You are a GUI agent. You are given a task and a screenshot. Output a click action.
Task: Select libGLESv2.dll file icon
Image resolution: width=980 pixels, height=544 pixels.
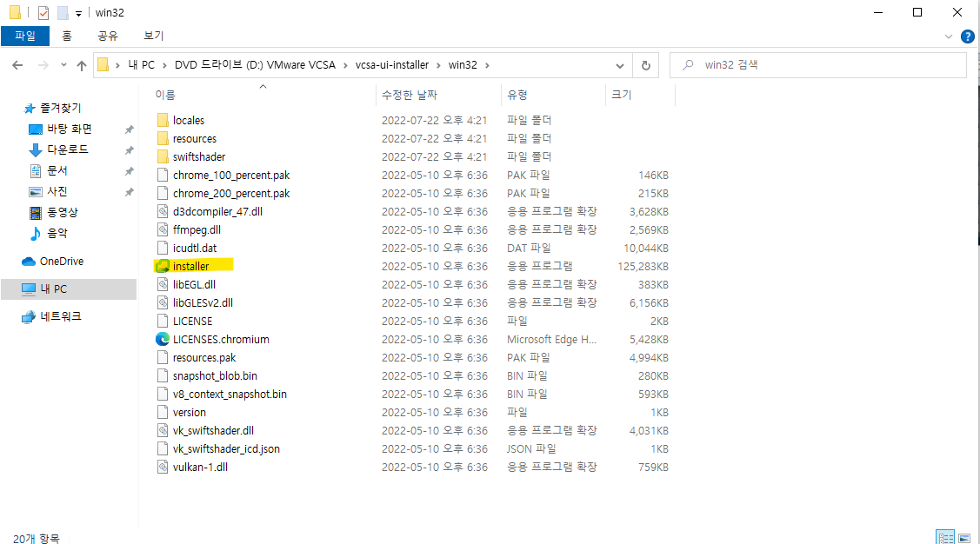[x=163, y=302]
